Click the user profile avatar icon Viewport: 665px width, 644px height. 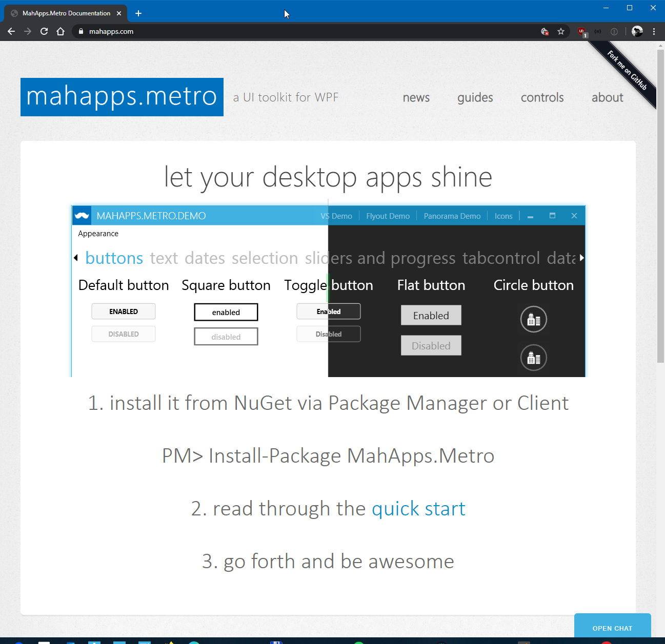(x=637, y=31)
